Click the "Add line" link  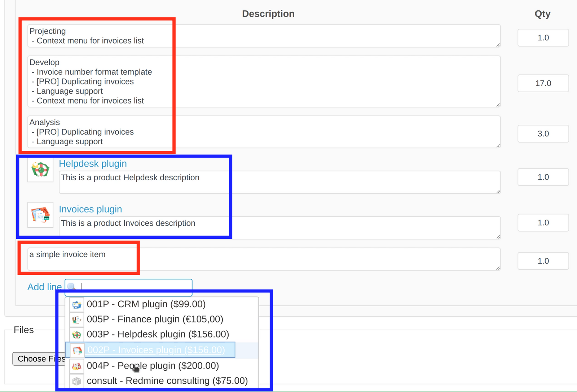(44, 287)
